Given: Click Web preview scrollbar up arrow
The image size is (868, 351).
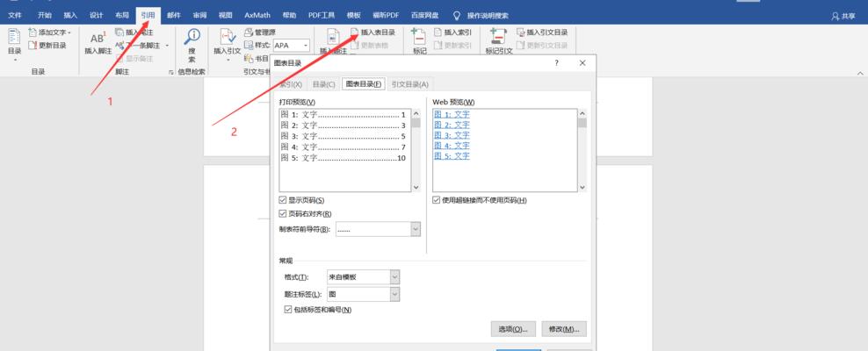Looking at the screenshot, I should (582, 113).
